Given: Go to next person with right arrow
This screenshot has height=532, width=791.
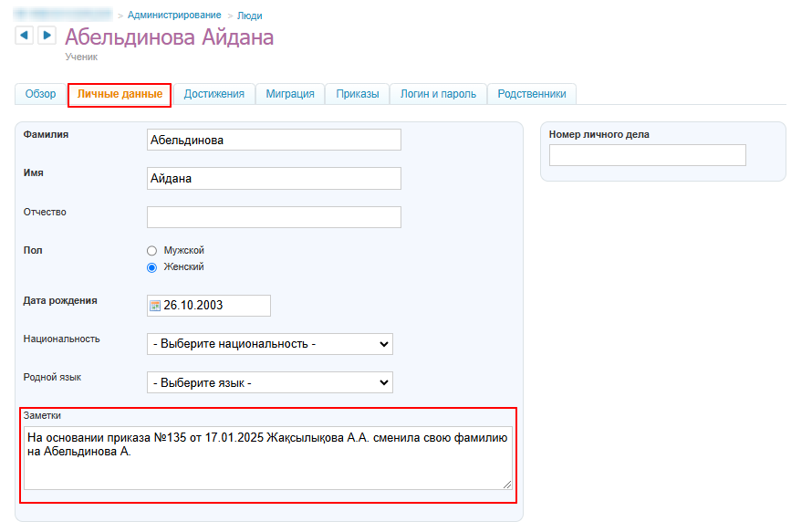Looking at the screenshot, I should point(47,35).
